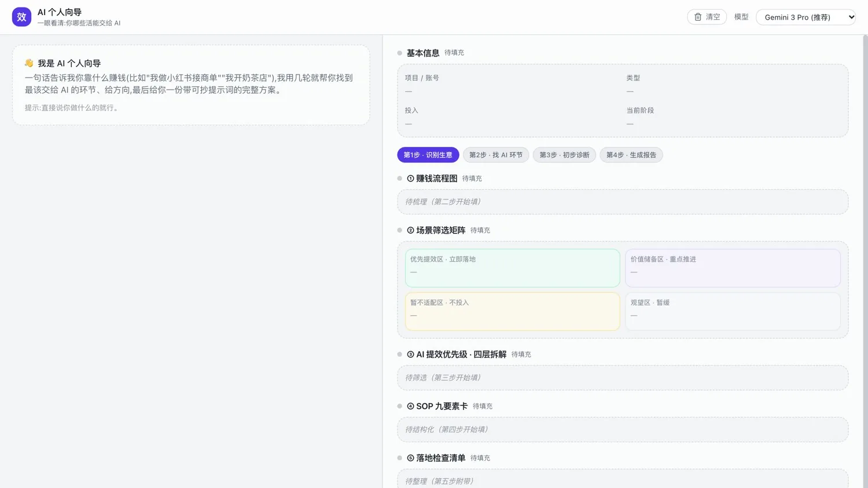Click the 待填充 status next to 基本信息

[x=454, y=53]
